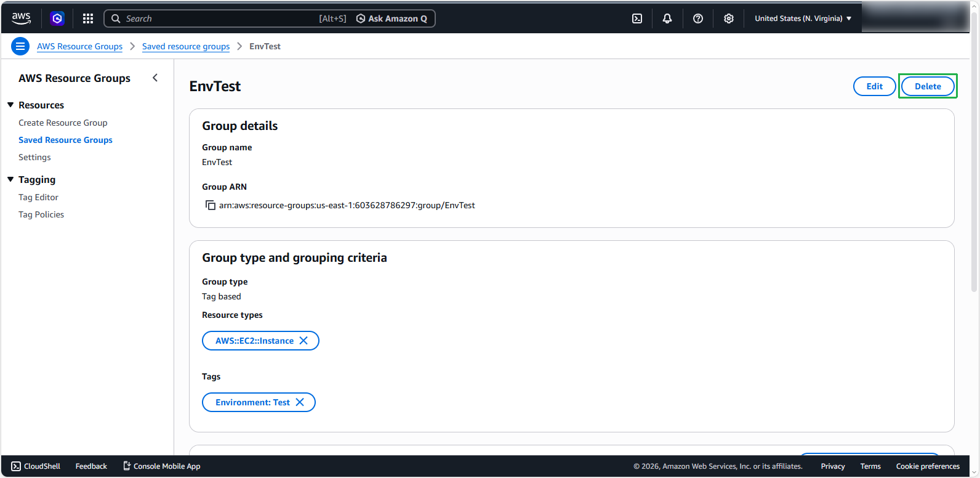
Task: Click the Environment: Test chip label
Action: 252,402
